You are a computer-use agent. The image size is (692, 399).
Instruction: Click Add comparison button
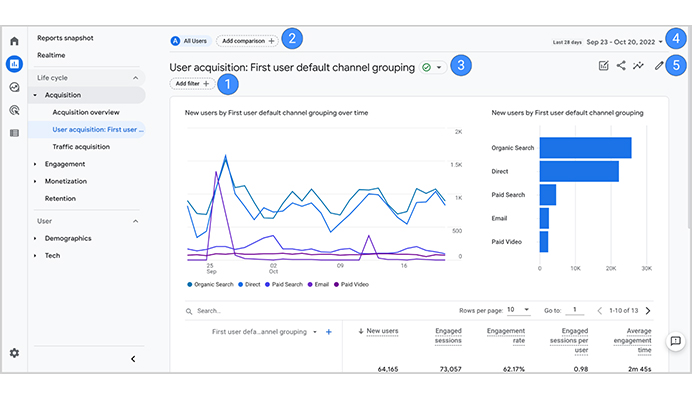(248, 41)
